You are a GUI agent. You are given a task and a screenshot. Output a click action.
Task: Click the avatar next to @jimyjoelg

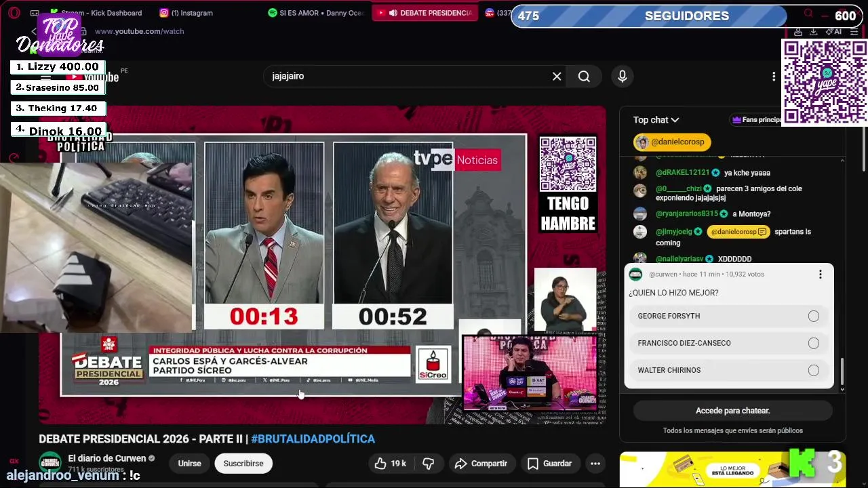(640, 232)
